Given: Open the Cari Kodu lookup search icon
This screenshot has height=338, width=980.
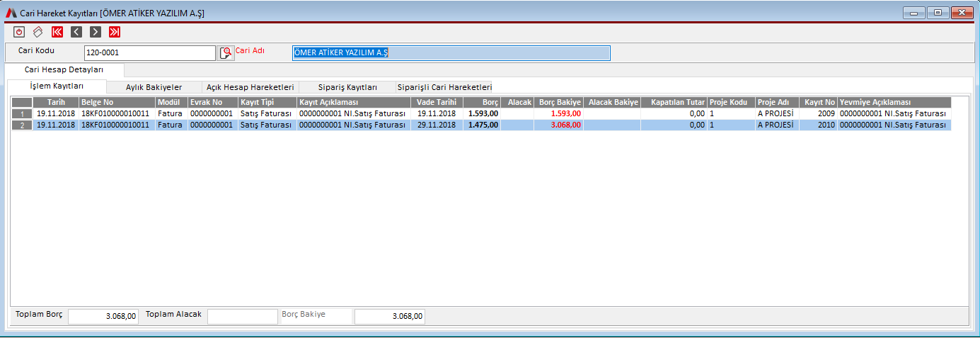Looking at the screenshot, I should [x=226, y=53].
